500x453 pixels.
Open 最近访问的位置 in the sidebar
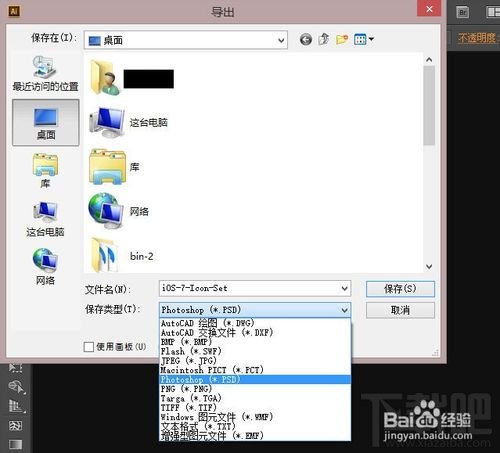[45, 73]
